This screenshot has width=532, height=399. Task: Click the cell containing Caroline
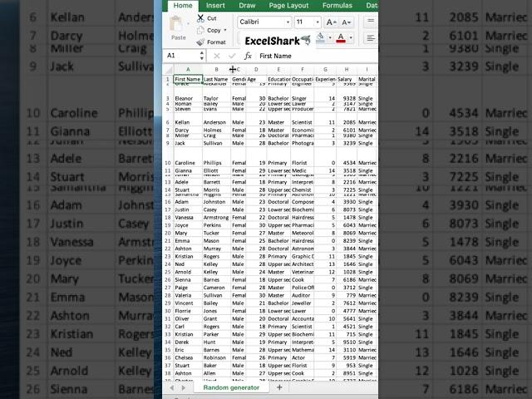pyautogui.click(x=188, y=157)
